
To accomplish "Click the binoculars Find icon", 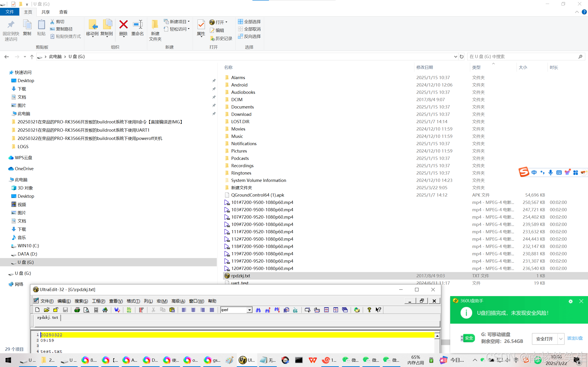I will (x=258, y=310).
